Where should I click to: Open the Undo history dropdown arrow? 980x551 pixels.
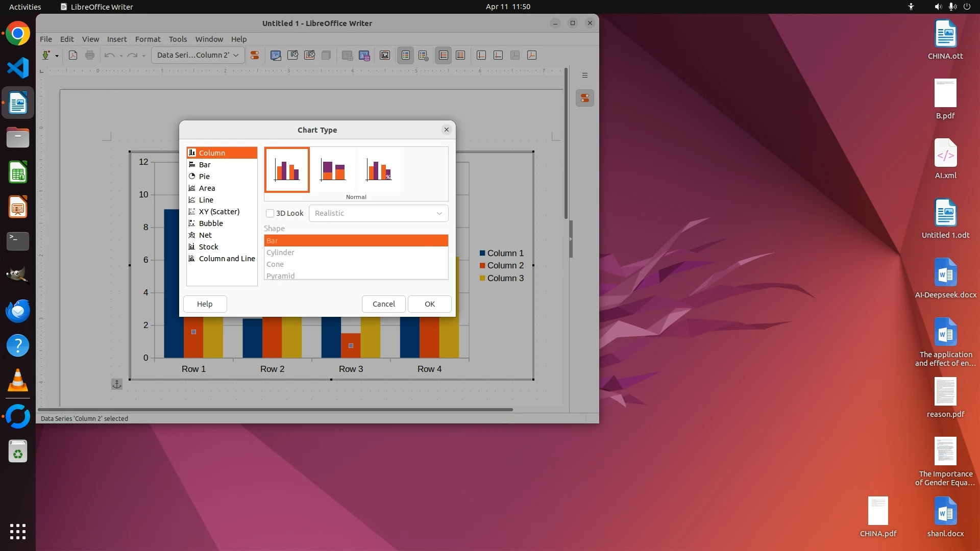click(x=121, y=56)
